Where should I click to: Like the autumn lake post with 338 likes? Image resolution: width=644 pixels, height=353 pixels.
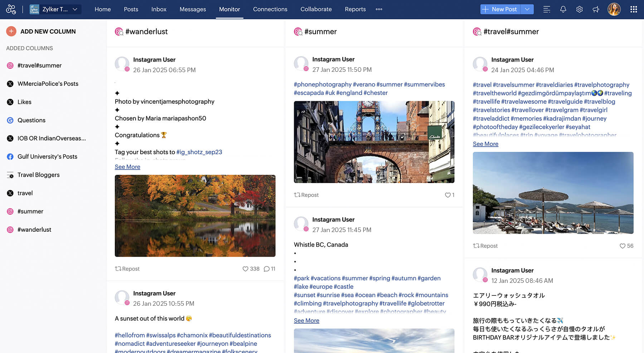pyautogui.click(x=245, y=269)
